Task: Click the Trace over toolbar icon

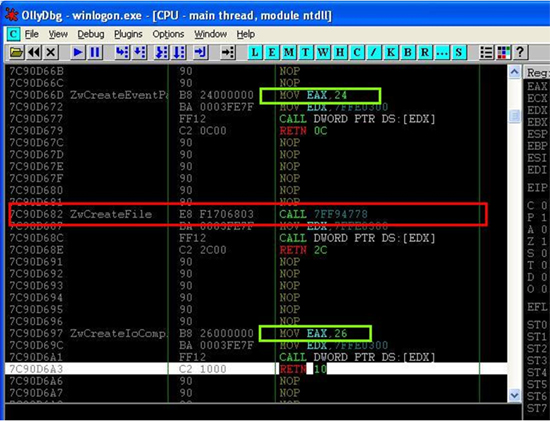Action: click(x=179, y=53)
